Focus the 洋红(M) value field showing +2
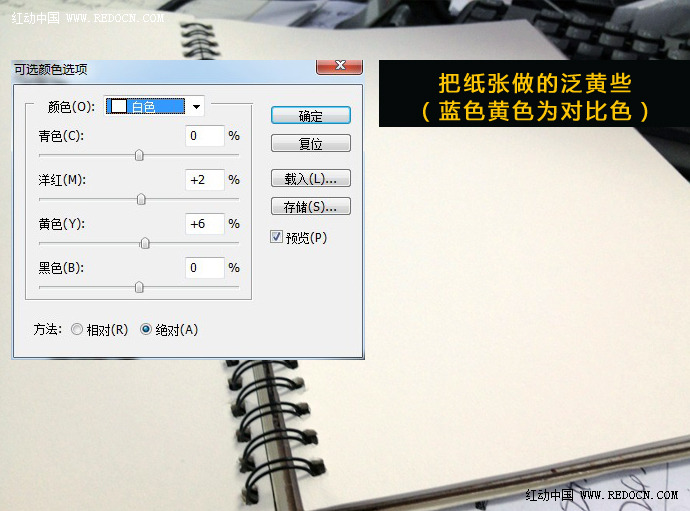The height and width of the screenshot is (511, 690). 205,180
